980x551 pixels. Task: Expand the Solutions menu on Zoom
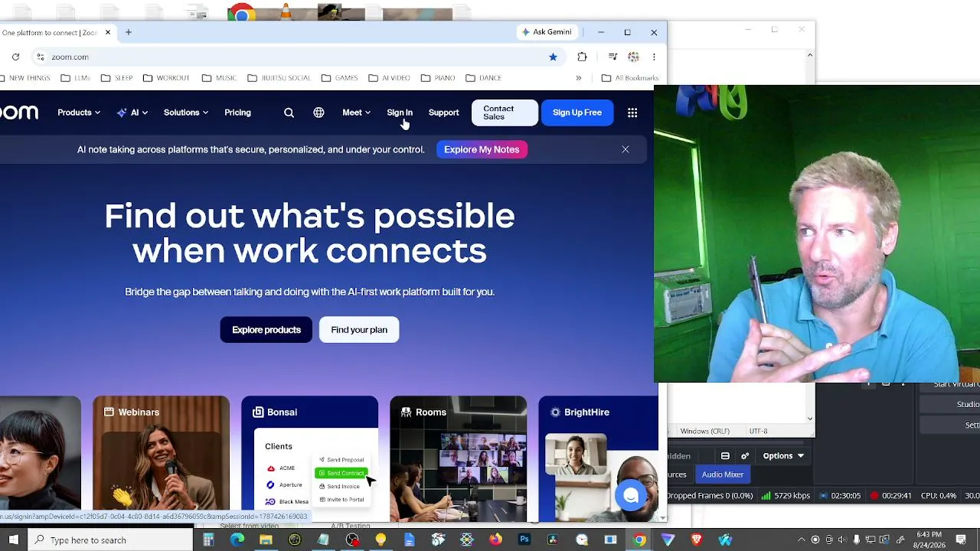click(x=186, y=112)
